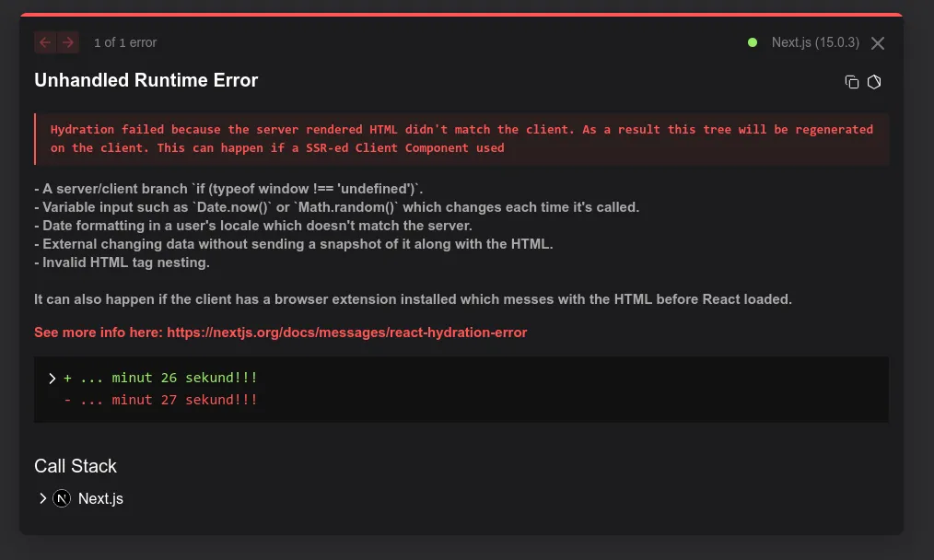Click the 'Invalid HTML tag nesting' bullet text

123,262
